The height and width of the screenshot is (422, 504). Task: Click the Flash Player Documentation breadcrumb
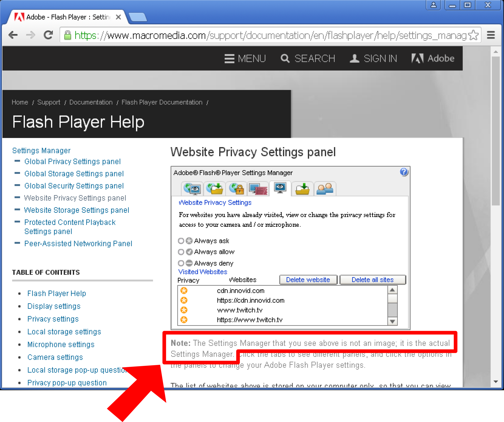(x=162, y=102)
